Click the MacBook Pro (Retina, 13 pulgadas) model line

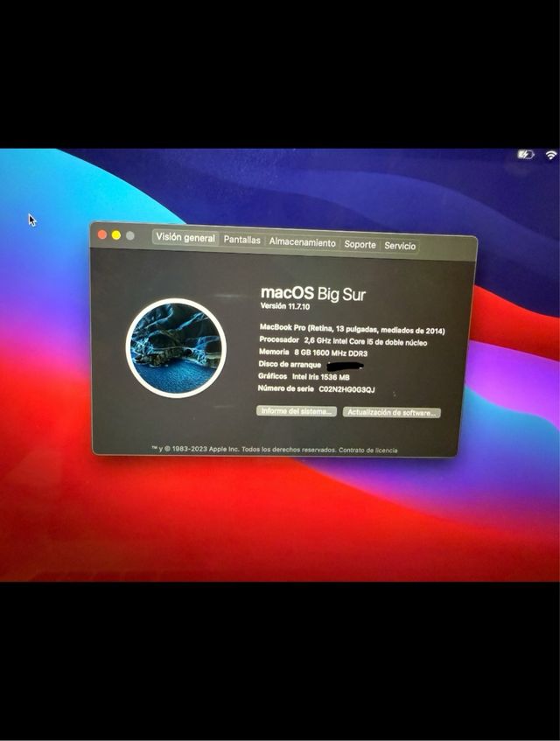tap(352, 328)
